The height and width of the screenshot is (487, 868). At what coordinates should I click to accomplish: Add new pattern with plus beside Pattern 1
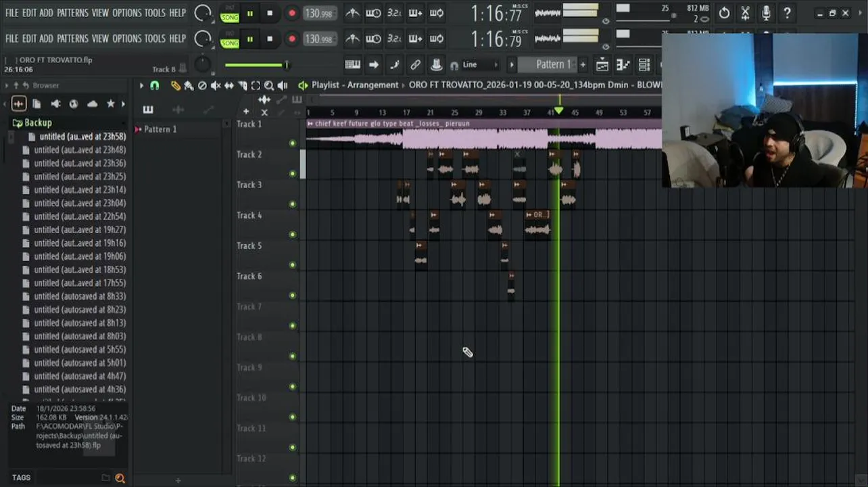pyautogui.click(x=583, y=65)
